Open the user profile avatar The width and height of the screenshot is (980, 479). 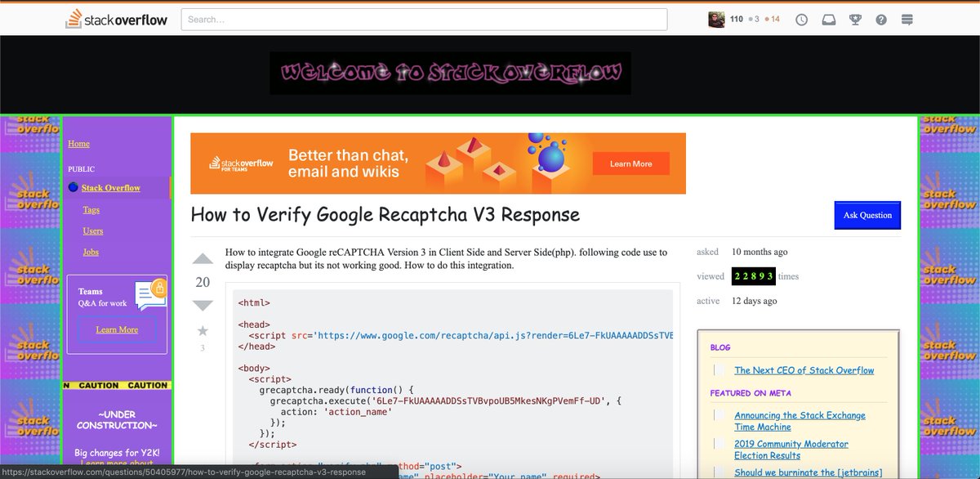[x=715, y=19]
